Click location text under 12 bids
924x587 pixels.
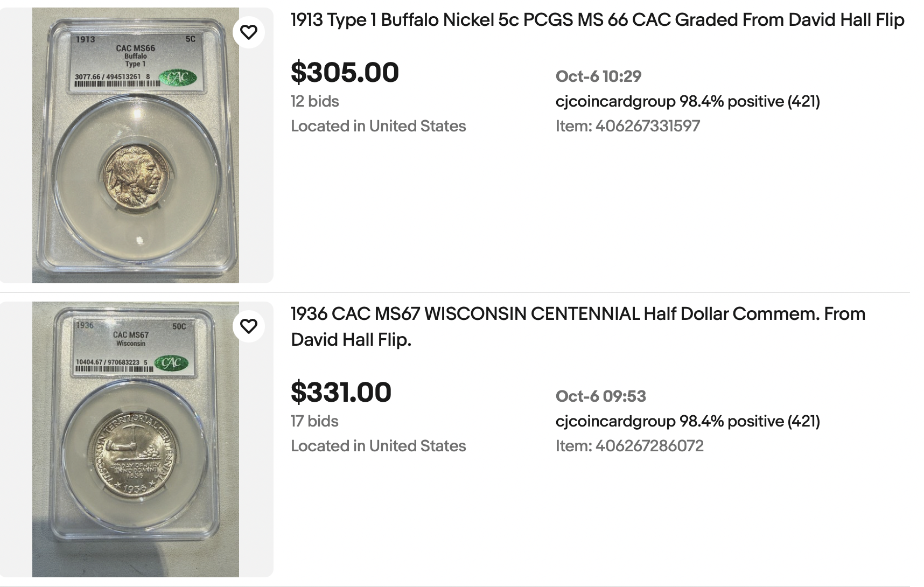(378, 126)
